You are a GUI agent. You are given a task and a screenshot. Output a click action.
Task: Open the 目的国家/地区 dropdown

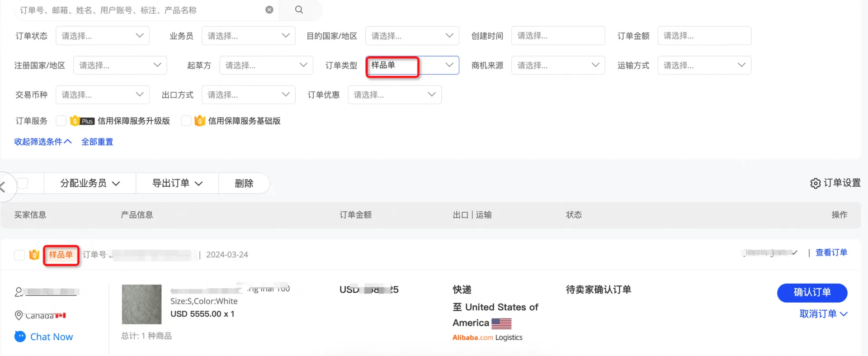coord(412,36)
